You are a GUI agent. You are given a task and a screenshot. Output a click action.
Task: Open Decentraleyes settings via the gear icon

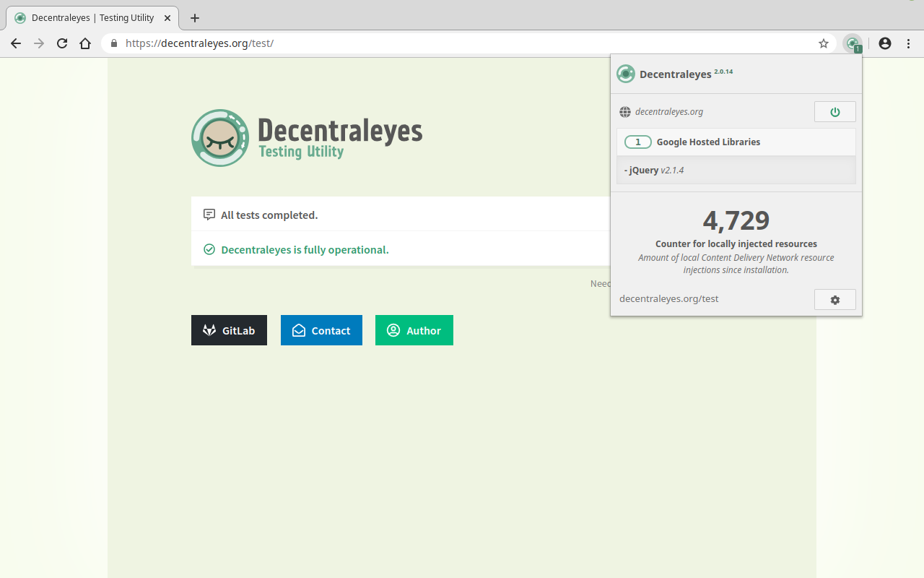(835, 299)
